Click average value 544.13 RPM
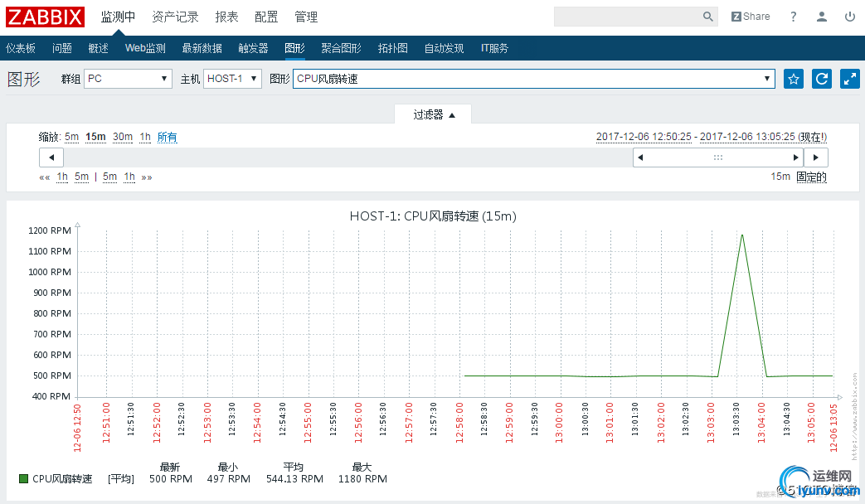 (x=294, y=479)
